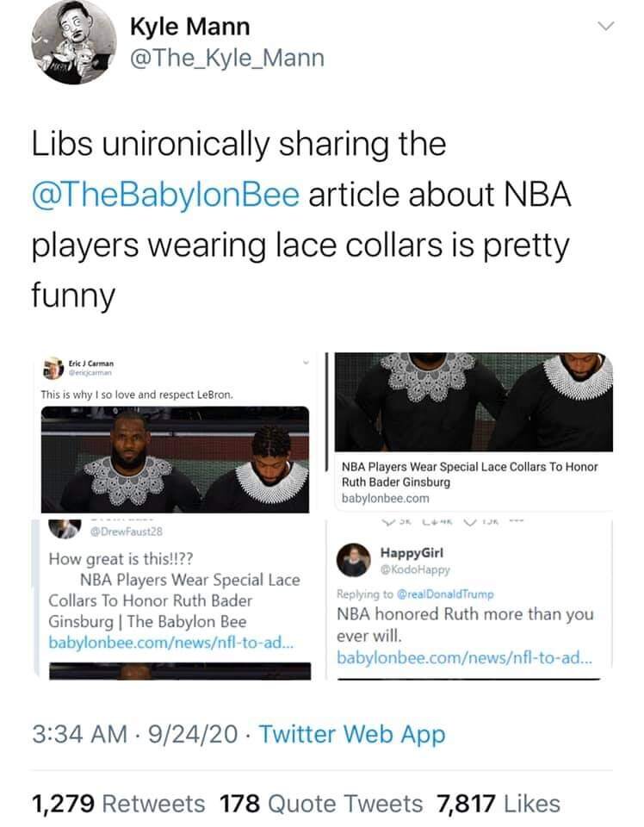Click the @KodoHappy handle

click(415, 569)
